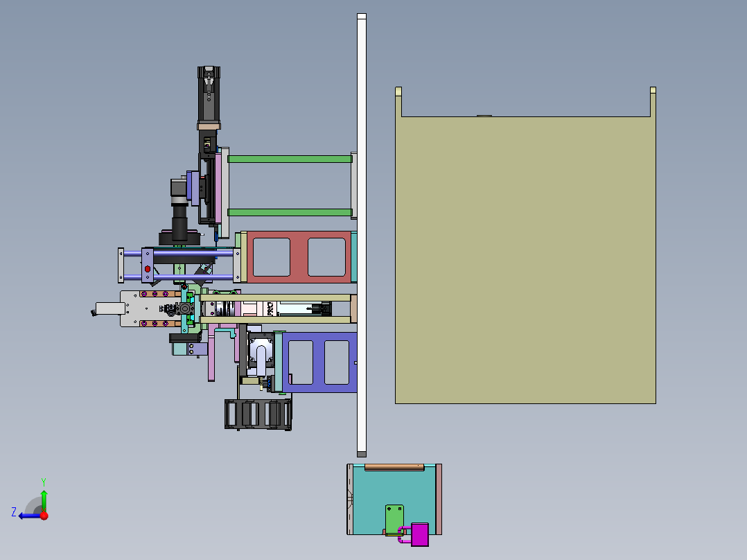Pick the upper green spacer rod

pyautogui.click(x=290, y=159)
